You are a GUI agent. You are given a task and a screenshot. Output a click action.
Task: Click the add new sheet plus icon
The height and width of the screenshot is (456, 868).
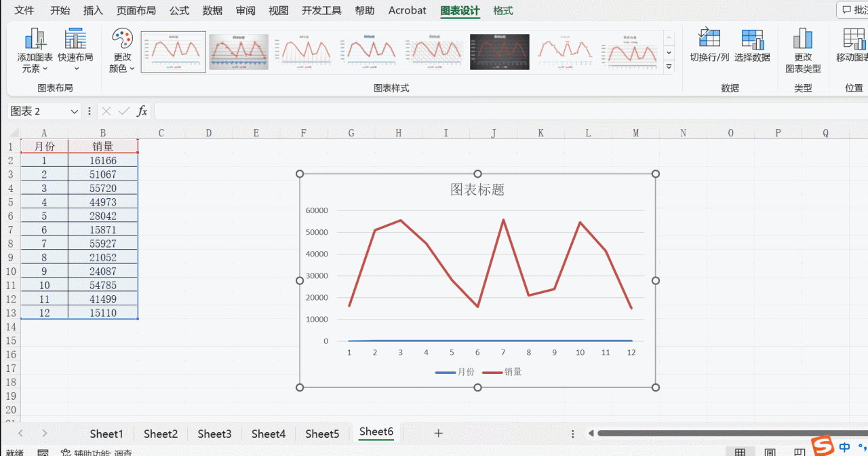click(439, 433)
